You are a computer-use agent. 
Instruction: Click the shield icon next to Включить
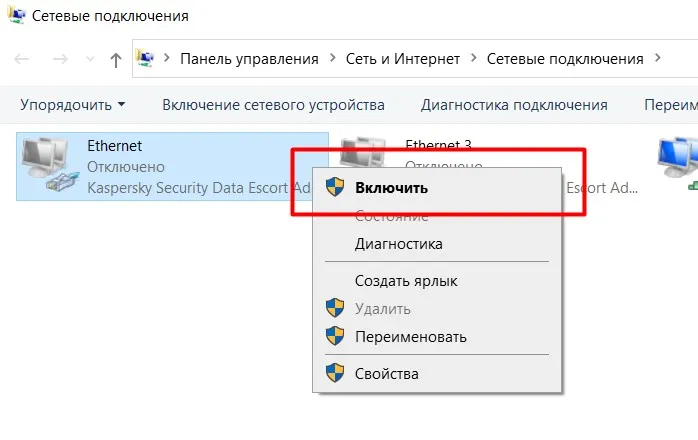(x=336, y=187)
